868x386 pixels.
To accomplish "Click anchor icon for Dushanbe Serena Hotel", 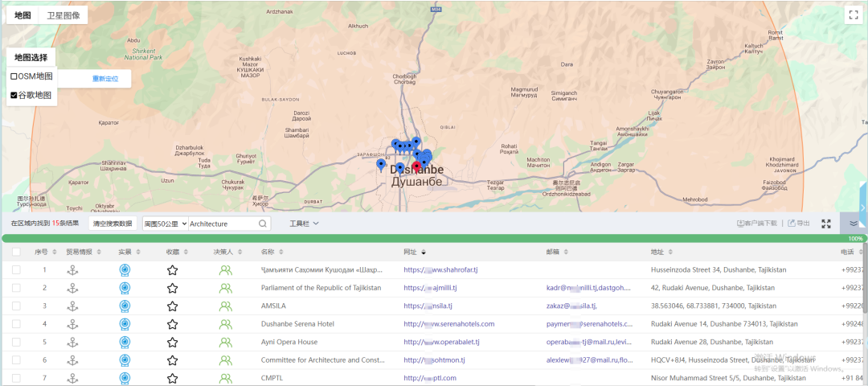I will point(72,324).
